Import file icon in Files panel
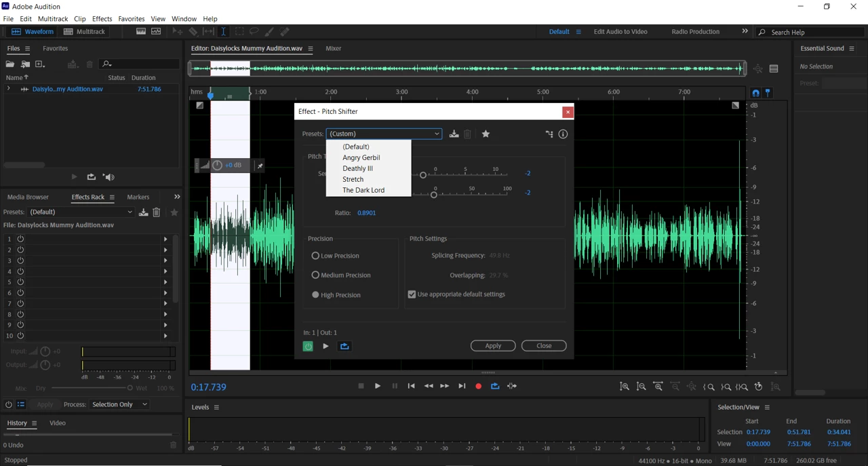Viewport: 868px width, 466px height. (x=25, y=64)
